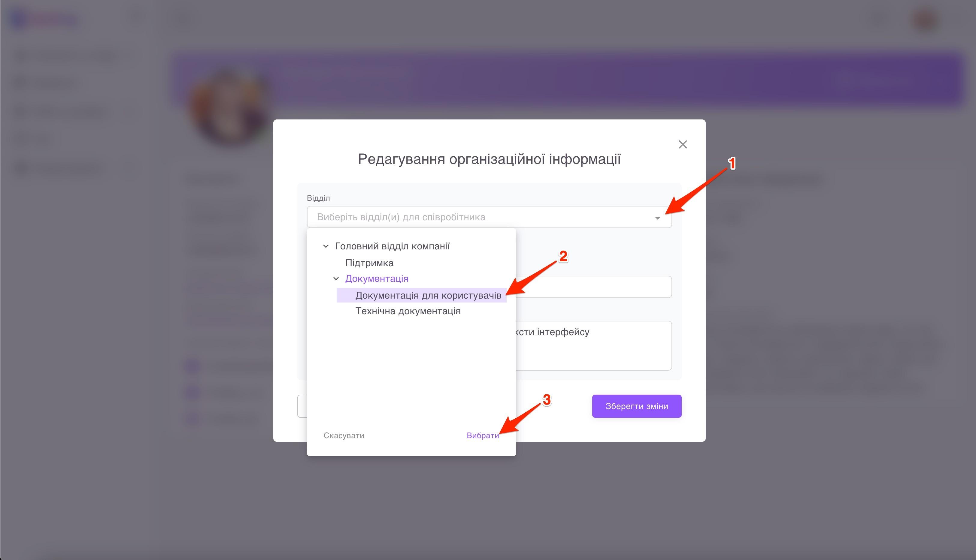Viewport: 976px width, 560px height.
Task: Open the blurred user avatar in top-right corner
Action: click(925, 20)
